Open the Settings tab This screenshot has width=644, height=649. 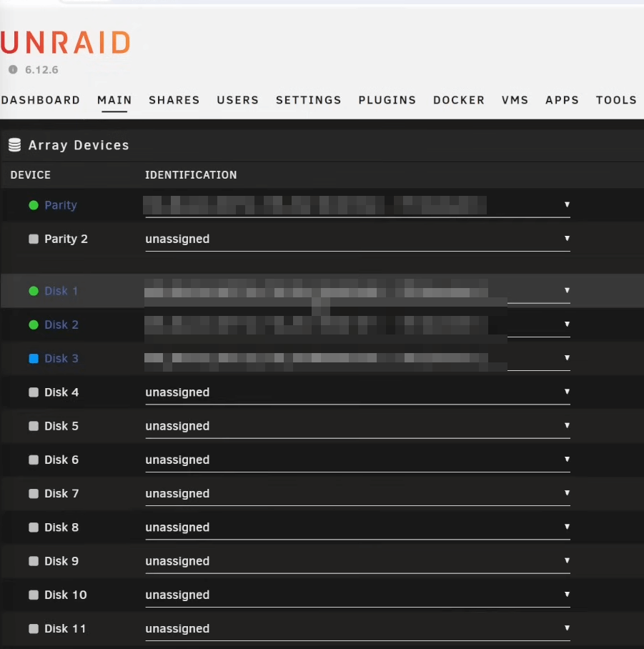click(308, 100)
